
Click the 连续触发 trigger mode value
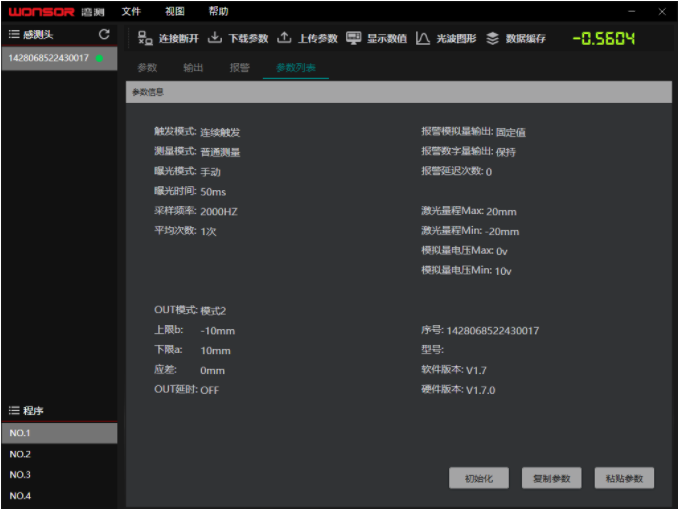coord(220,132)
